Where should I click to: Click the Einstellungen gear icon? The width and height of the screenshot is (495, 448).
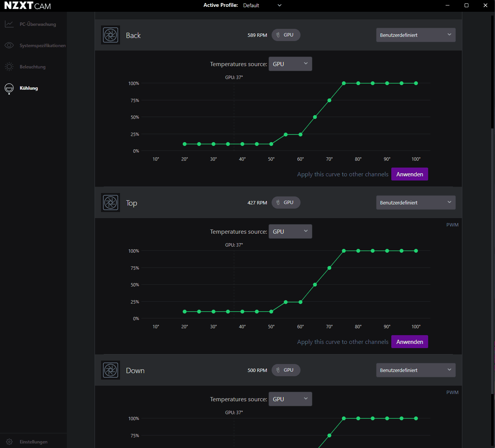point(9,442)
